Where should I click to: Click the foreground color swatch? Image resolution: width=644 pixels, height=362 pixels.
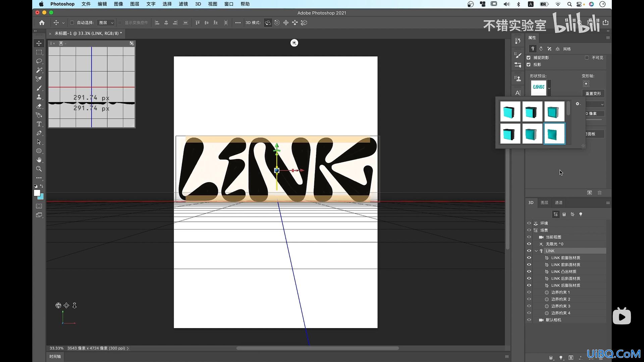(37, 193)
